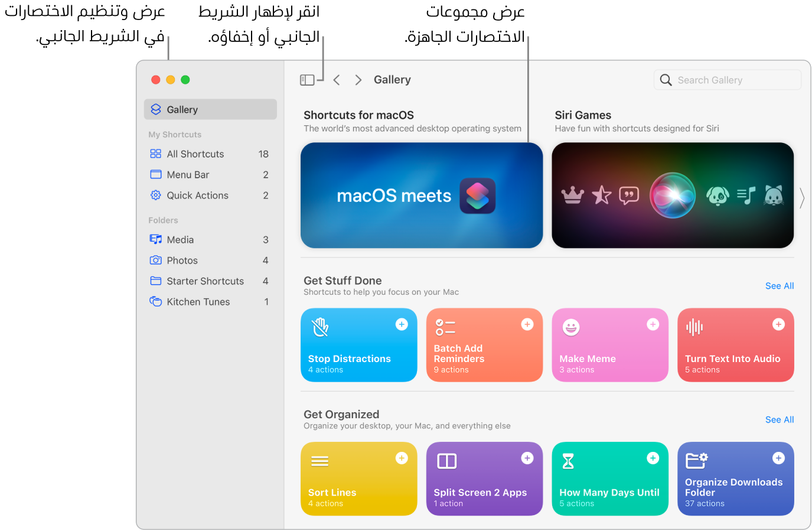Click the Starter Shortcuts folder icon

(x=156, y=281)
